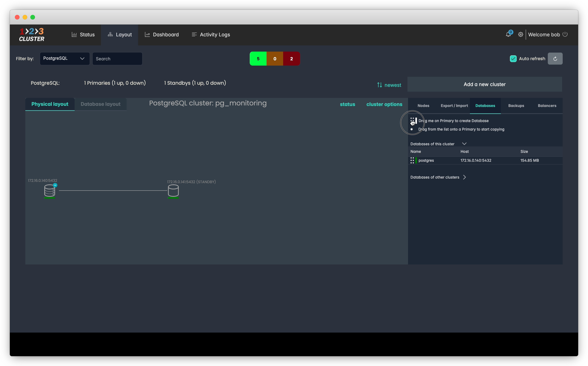Click the Host column header

tap(464, 152)
